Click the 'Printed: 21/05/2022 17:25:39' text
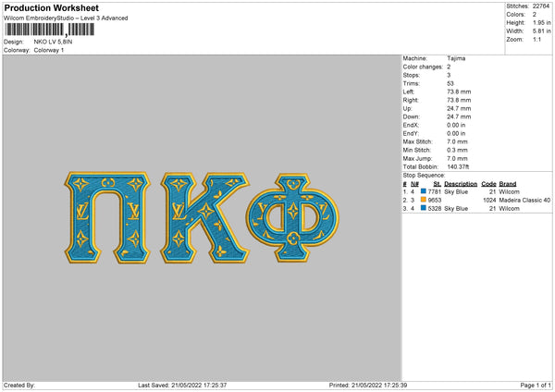This screenshot has width=555, height=392. click(368, 386)
